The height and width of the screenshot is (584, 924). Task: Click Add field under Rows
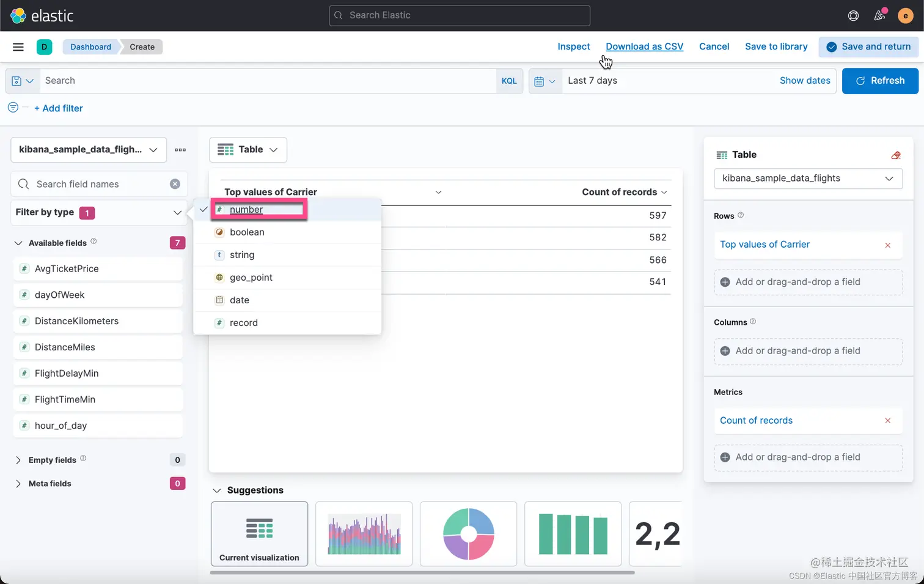tap(809, 283)
